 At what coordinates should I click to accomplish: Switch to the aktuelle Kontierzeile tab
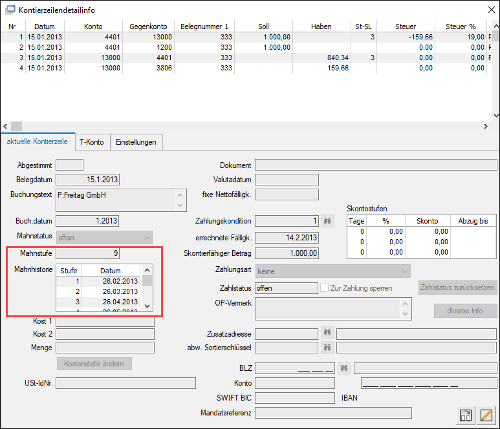[37, 141]
